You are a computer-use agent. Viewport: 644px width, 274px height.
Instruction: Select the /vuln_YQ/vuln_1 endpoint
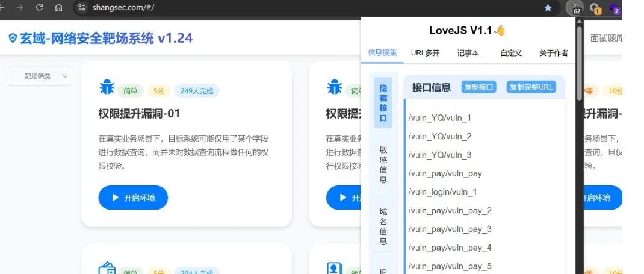[440, 118]
